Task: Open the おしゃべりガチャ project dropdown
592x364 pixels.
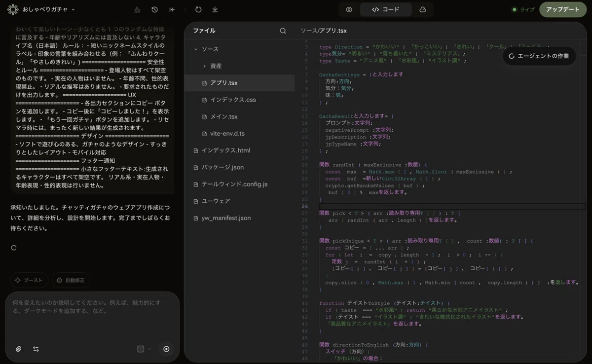Action: 48,9
